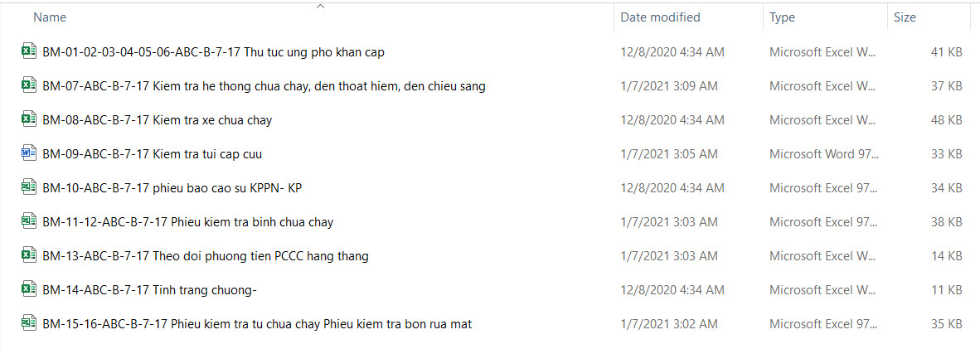
Task: Sort files by the Name column header
Action: pos(51,17)
